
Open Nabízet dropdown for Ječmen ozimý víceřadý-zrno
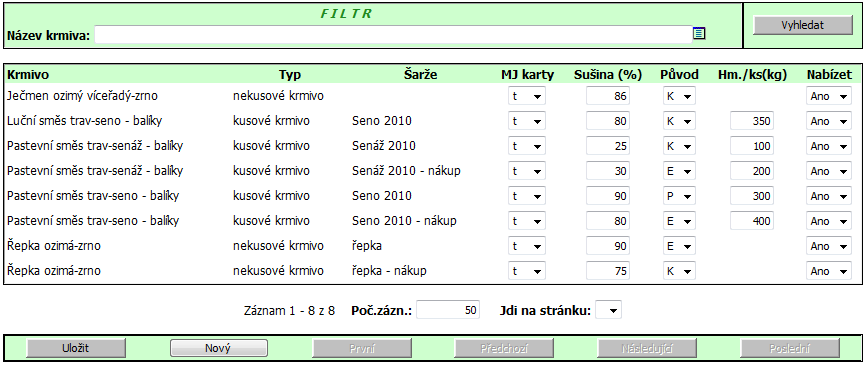(829, 96)
